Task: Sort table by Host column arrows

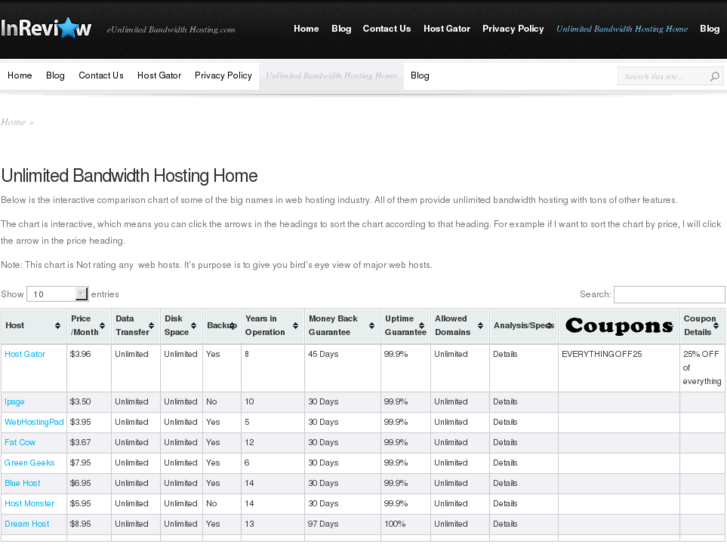Action: (57, 326)
